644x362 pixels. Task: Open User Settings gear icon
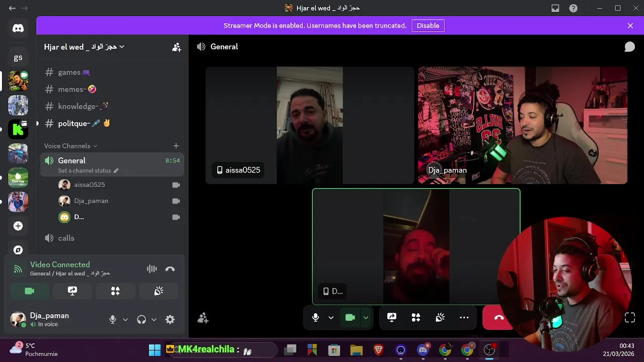tap(170, 319)
